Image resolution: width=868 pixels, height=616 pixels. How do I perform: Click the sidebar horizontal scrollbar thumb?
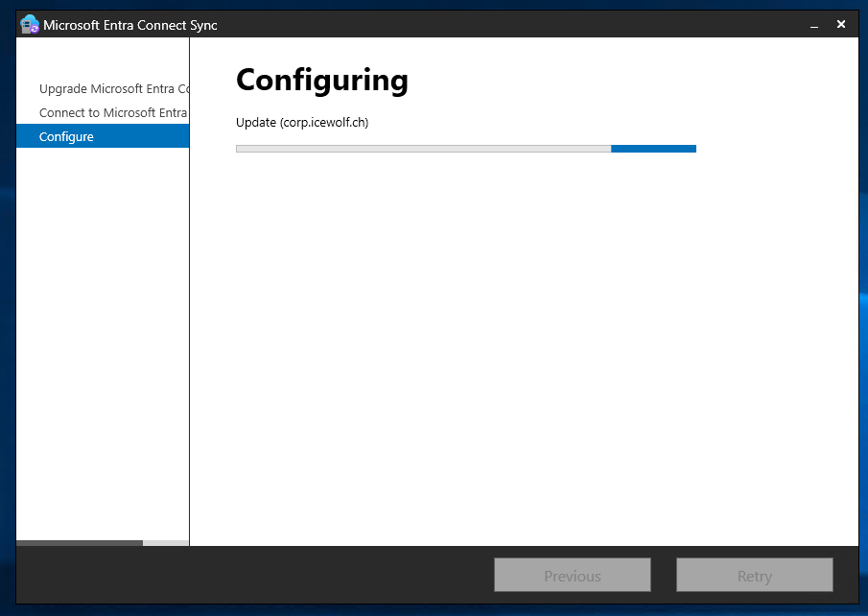pos(80,543)
